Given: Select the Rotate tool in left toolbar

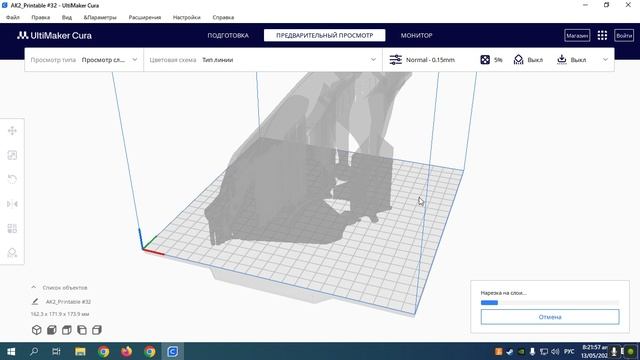Looking at the screenshot, I should pos(12,179).
